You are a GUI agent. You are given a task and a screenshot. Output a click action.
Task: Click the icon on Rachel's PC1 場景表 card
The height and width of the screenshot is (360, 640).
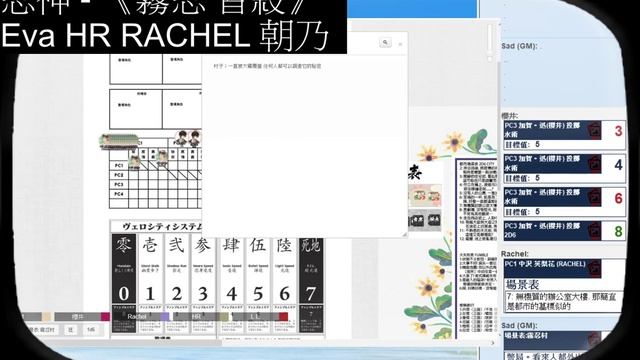pos(594,269)
